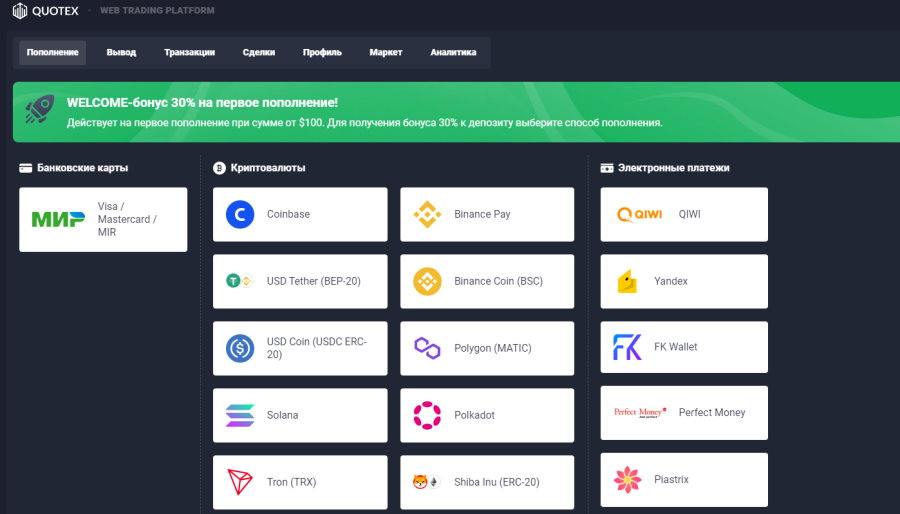The height and width of the screenshot is (514, 900).
Task: Switch to the Маркет tab
Action: (386, 53)
